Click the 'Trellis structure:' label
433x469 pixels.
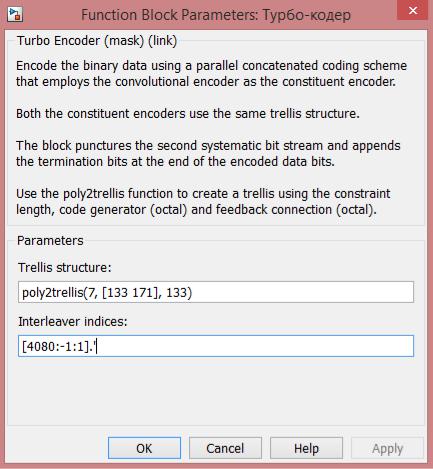click(65, 267)
